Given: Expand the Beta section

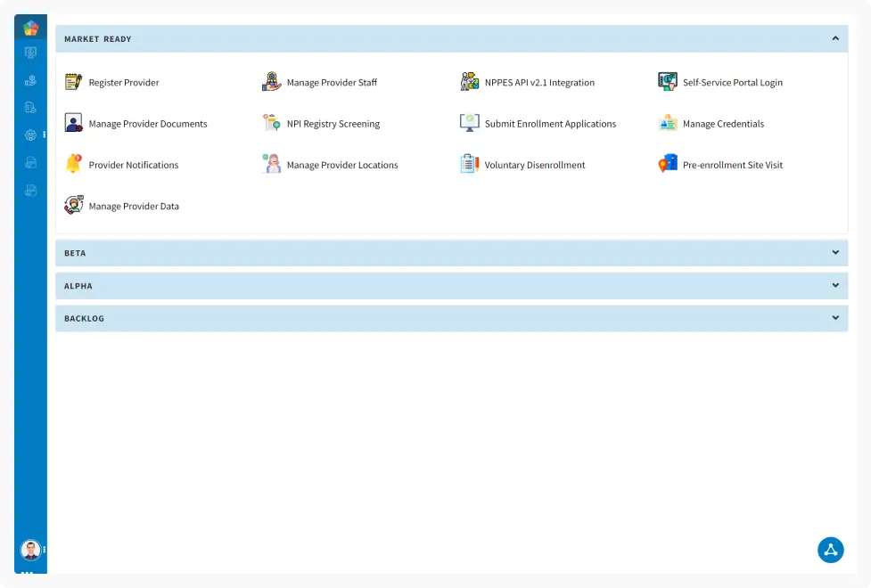Looking at the screenshot, I should (834, 253).
